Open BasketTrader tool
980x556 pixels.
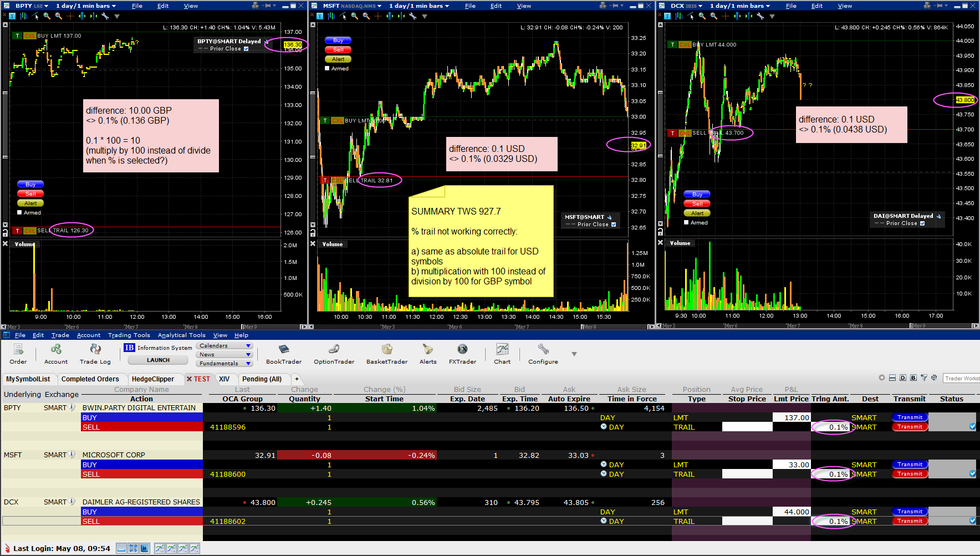coord(387,354)
